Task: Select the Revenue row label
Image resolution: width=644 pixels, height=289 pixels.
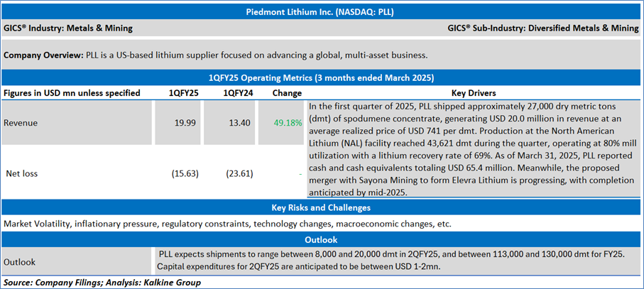Action: [x=21, y=123]
